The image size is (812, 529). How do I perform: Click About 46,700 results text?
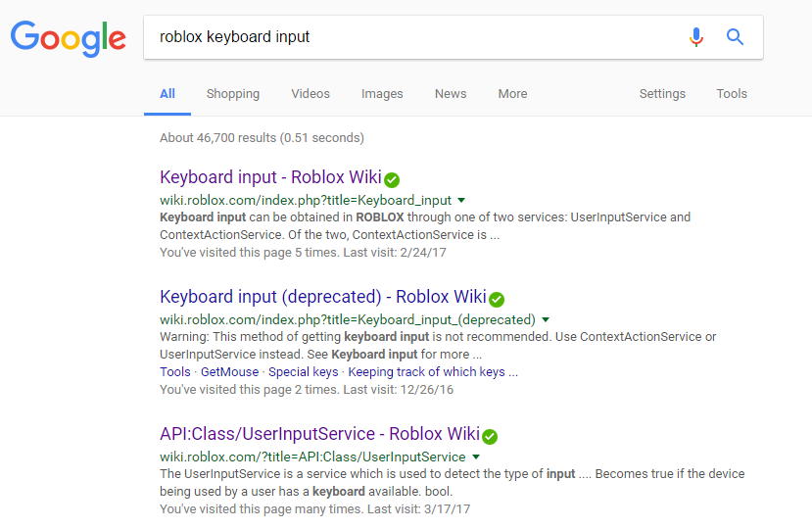(263, 138)
